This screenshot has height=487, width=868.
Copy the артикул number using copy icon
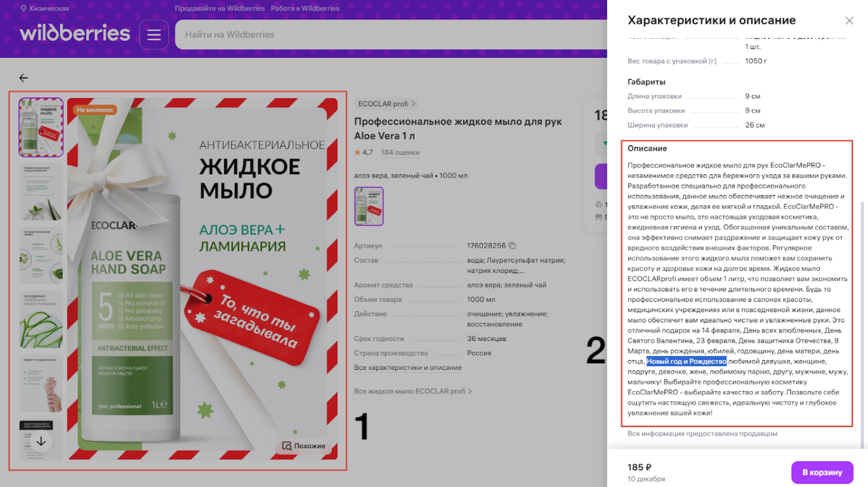click(x=512, y=246)
